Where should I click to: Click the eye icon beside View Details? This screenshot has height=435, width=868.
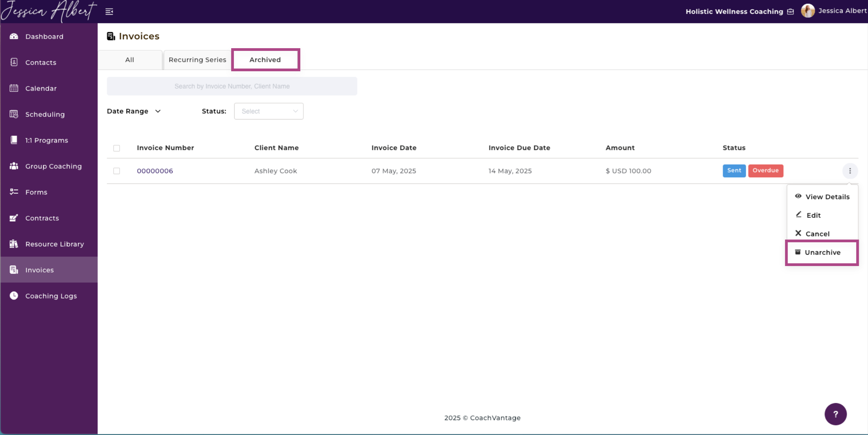798,196
